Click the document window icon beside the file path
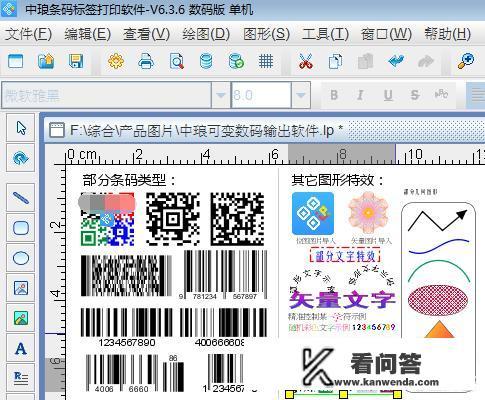 pyautogui.click(x=57, y=130)
